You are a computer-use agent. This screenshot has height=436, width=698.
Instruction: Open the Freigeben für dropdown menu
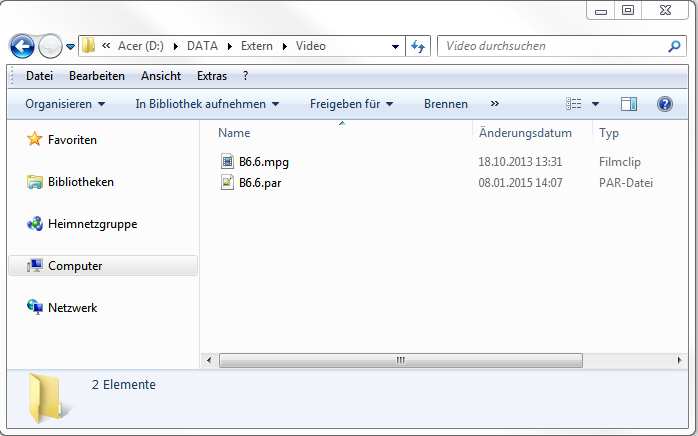(351, 104)
